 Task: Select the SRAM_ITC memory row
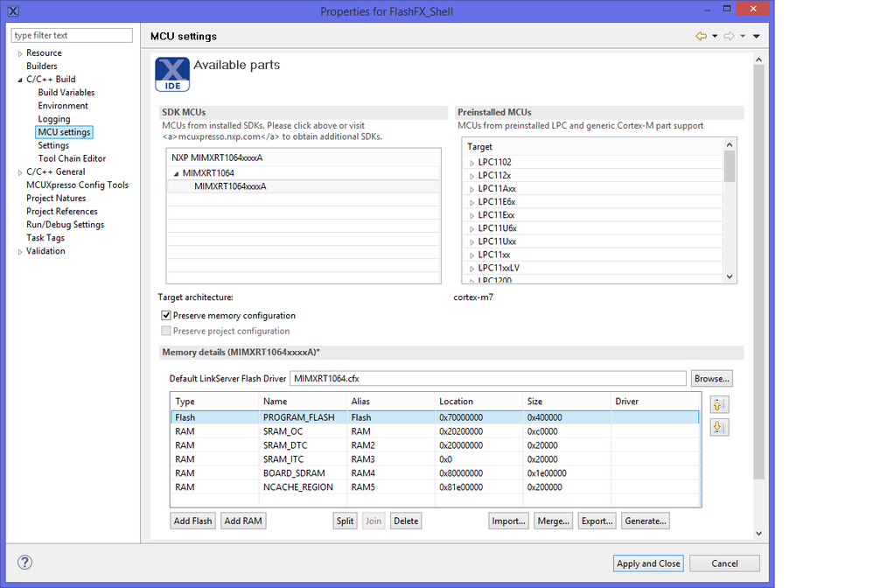point(435,459)
